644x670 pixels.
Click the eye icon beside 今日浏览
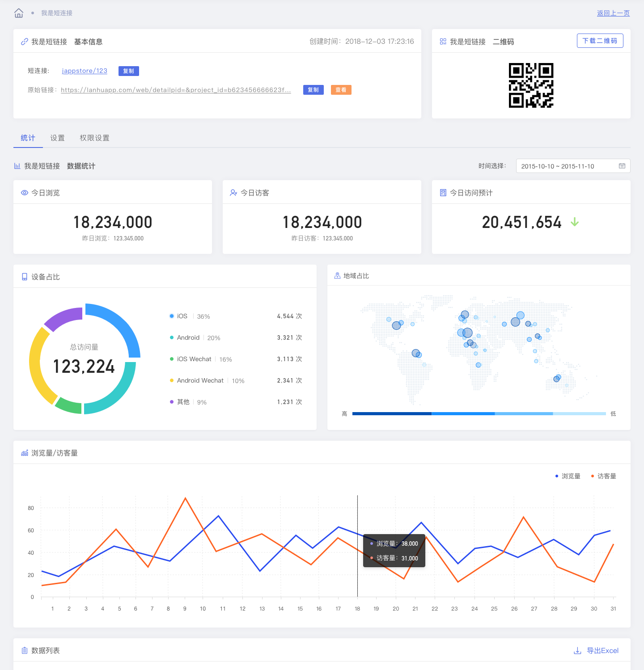(25, 193)
